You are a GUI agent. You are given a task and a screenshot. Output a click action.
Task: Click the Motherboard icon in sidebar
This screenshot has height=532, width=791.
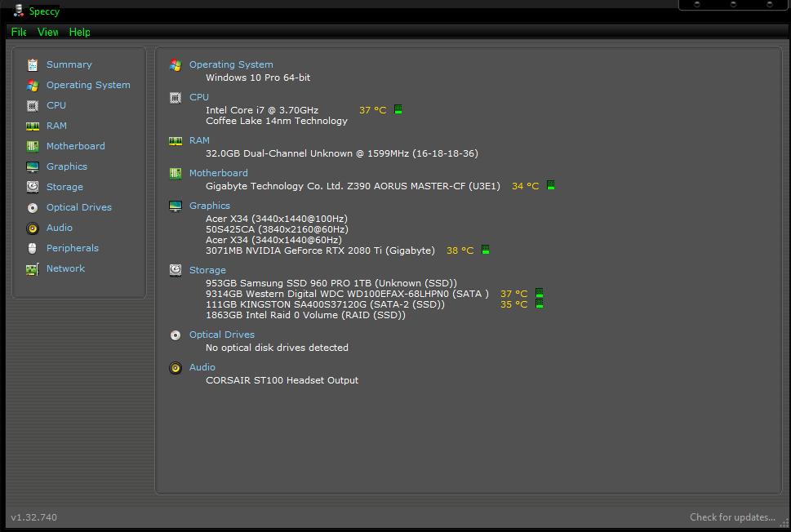click(x=33, y=146)
